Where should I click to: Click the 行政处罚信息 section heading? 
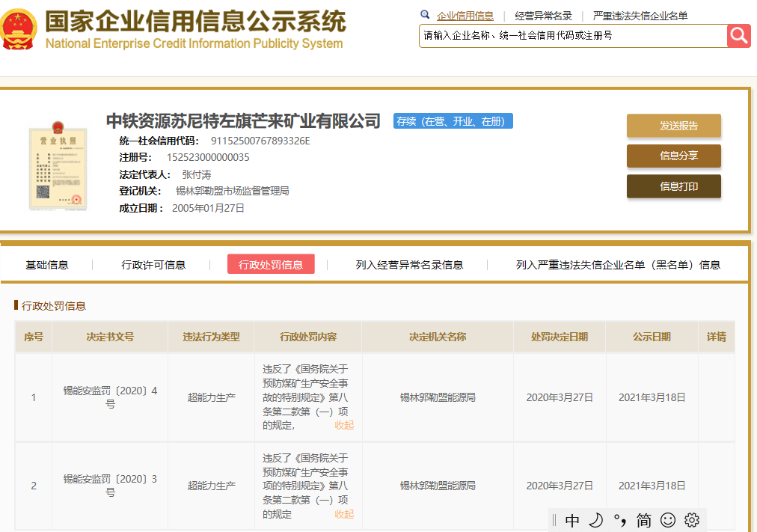(x=54, y=306)
